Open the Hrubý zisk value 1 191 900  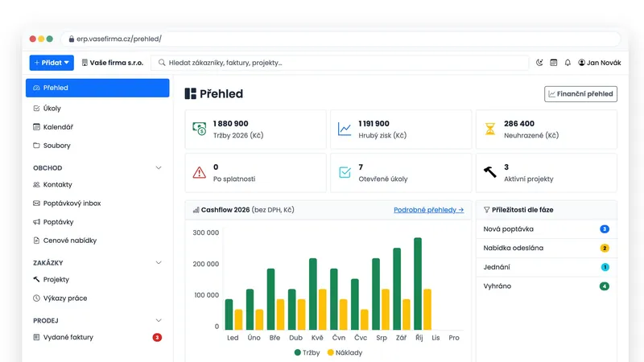[374, 124]
